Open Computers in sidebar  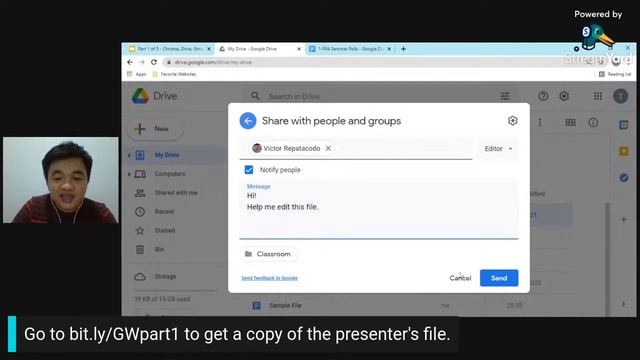(170, 174)
